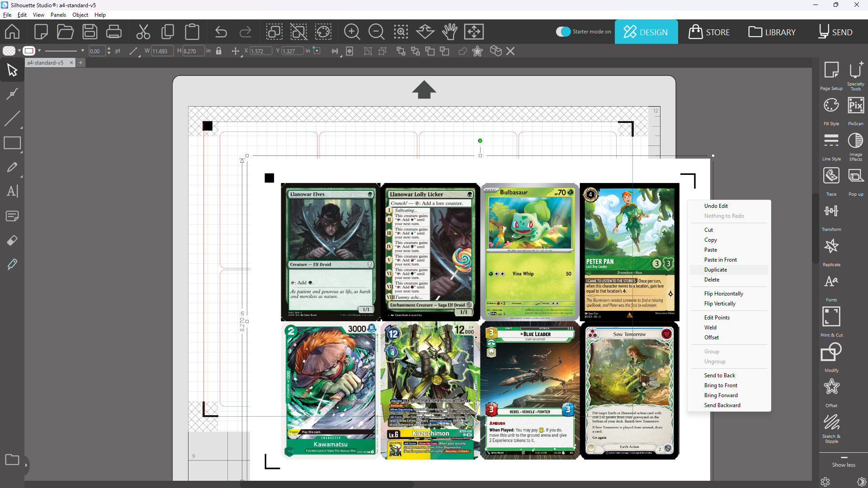868x488 pixels.
Task: Open the Specialty Tools panel
Action: 856,75
